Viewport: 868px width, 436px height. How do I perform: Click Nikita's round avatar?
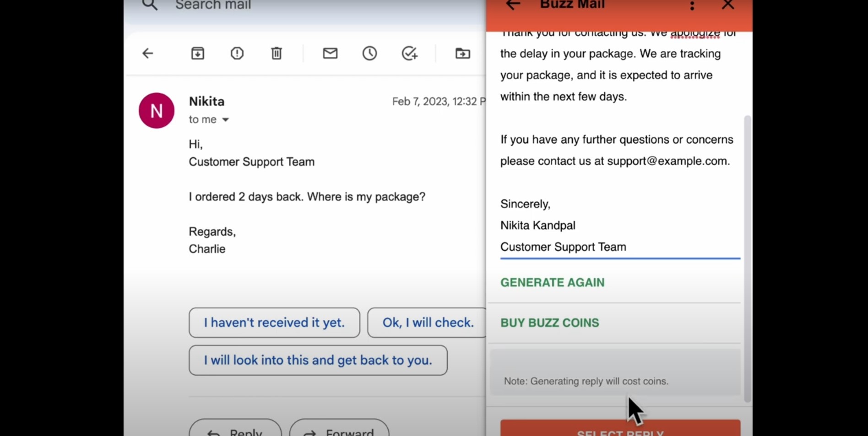(157, 111)
